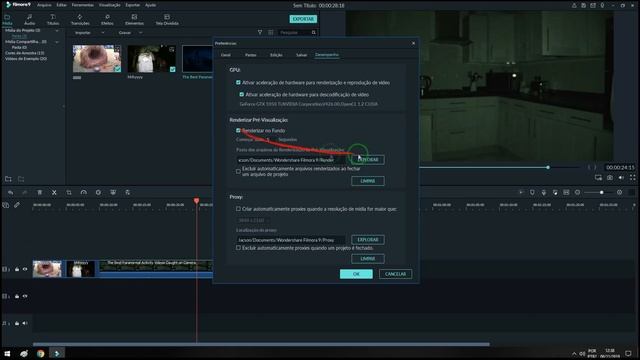Mute the audio track speaker icon
This screenshot has width=640, height=360.
coord(25,323)
